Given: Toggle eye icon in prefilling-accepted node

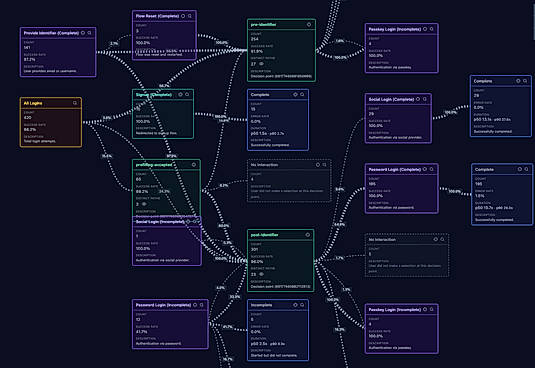Looking at the screenshot, I should coord(144,204).
